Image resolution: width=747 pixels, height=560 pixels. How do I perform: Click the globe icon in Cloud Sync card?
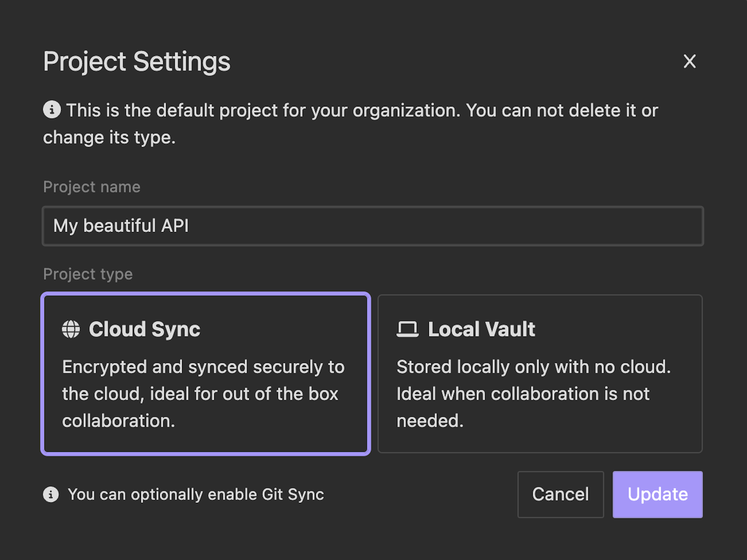(71, 329)
